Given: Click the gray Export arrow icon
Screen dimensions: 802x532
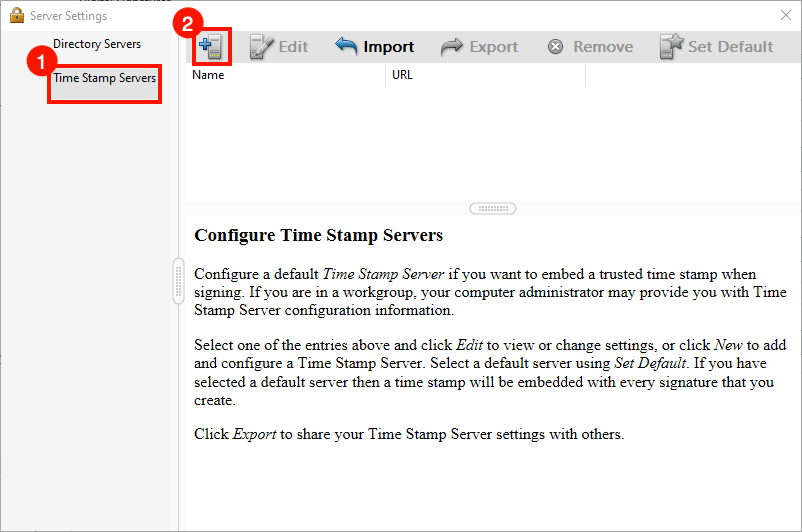Looking at the screenshot, I should pos(452,46).
